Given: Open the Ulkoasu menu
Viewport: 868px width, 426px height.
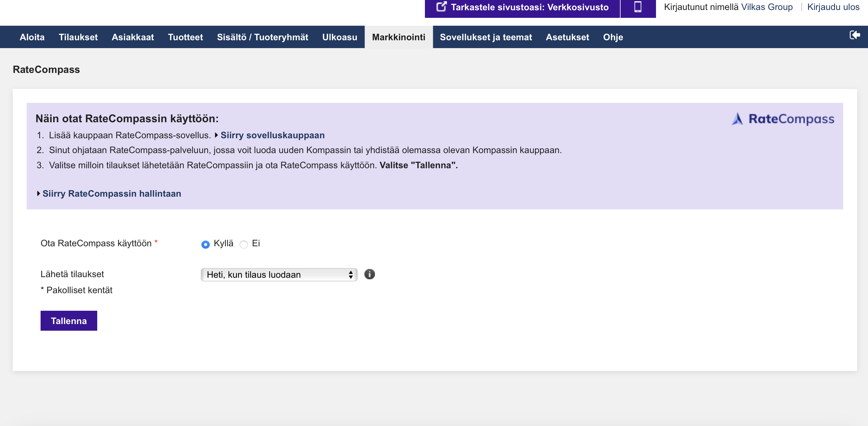Looking at the screenshot, I should (x=340, y=37).
